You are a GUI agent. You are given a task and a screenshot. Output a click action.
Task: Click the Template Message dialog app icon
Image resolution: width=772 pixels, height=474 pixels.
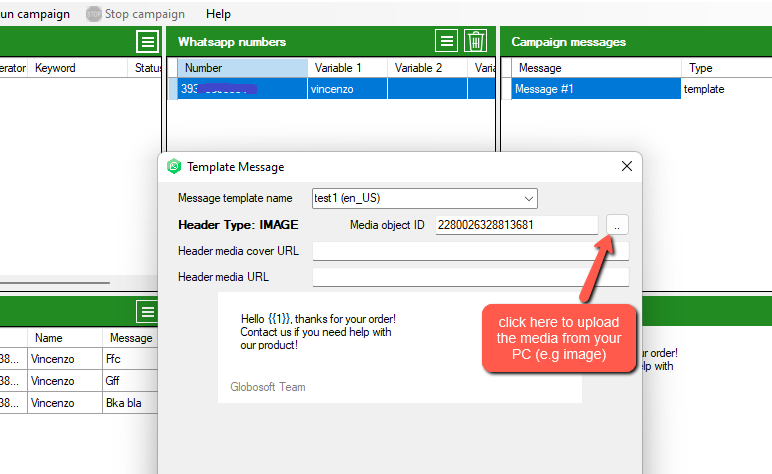(x=174, y=167)
